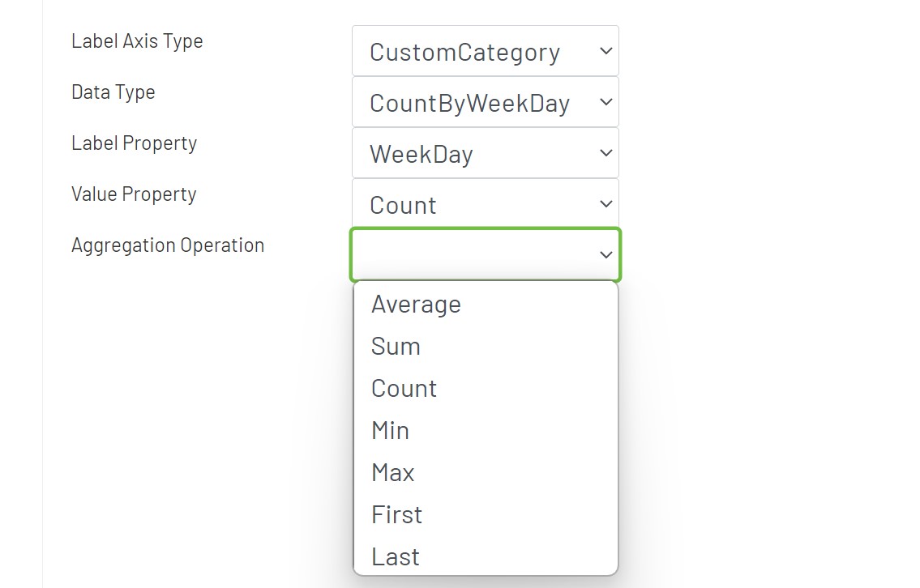Choose Count in the aggregation options
920x588 pixels.
[404, 388]
